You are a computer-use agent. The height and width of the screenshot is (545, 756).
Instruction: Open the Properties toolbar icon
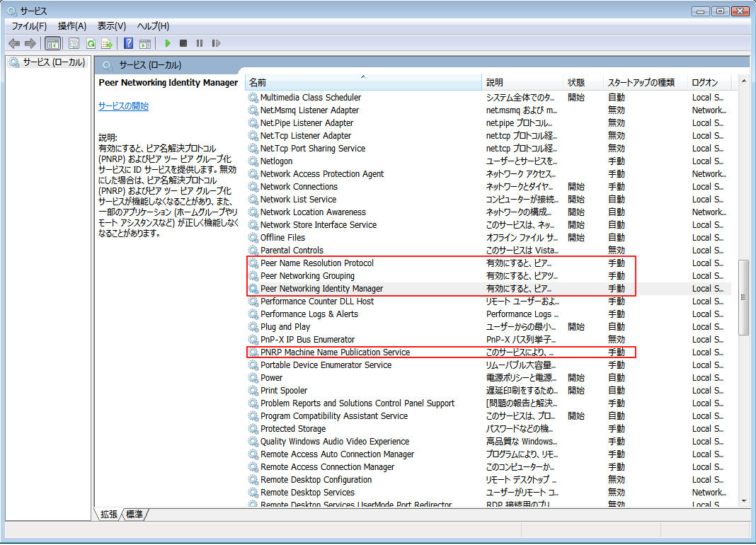[x=74, y=43]
